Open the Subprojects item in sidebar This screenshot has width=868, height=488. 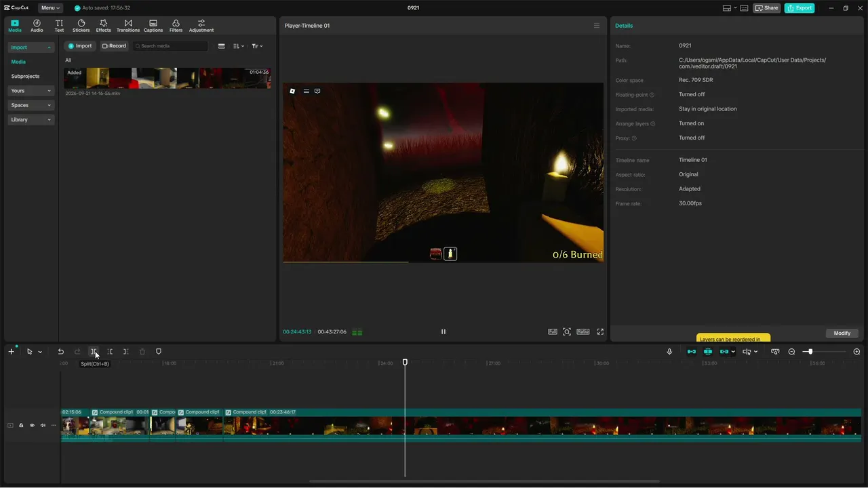[x=25, y=77]
